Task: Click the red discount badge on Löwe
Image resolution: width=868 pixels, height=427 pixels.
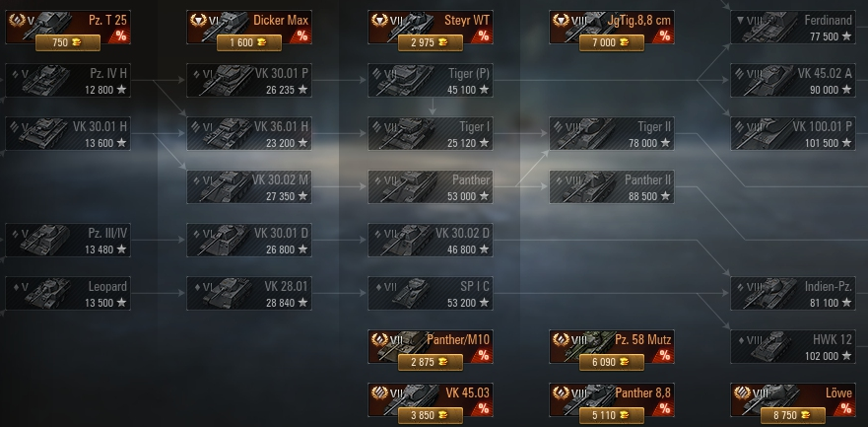Action: (845, 408)
